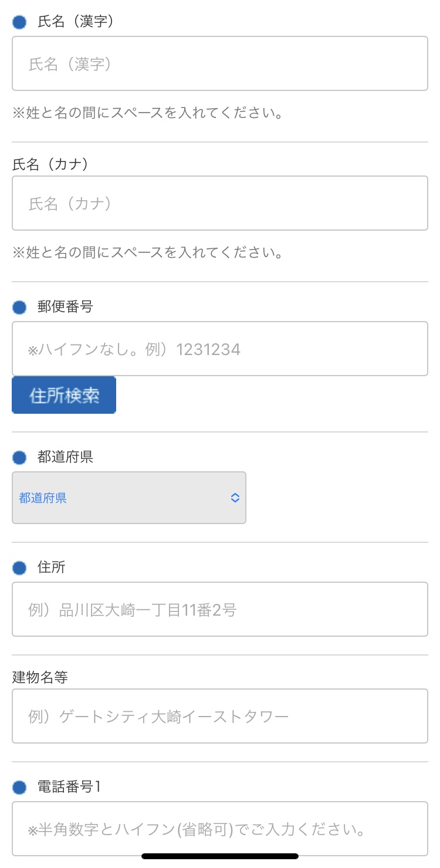The height and width of the screenshot is (868, 440).
Task: Tap the 郵便番号 label text
Action: (65, 306)
